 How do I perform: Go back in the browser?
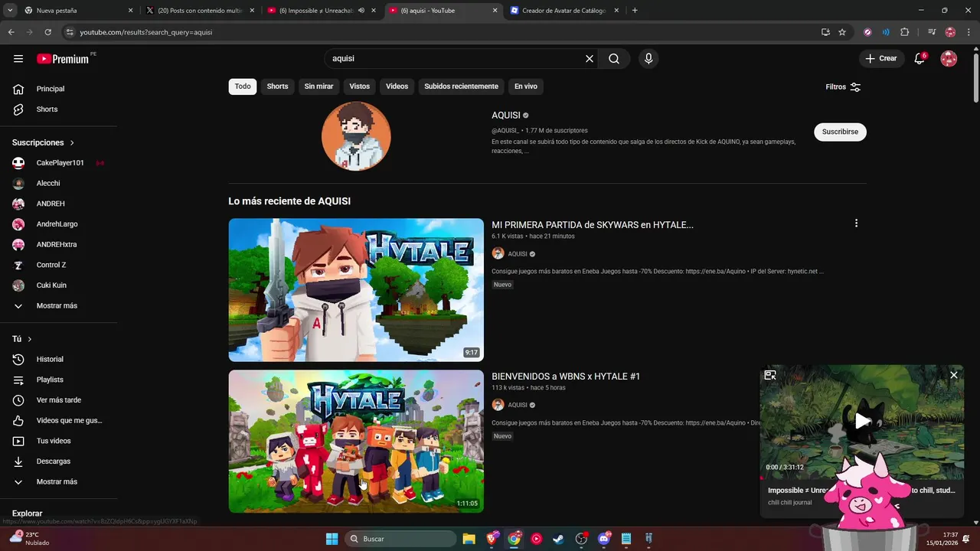(11, 32)
